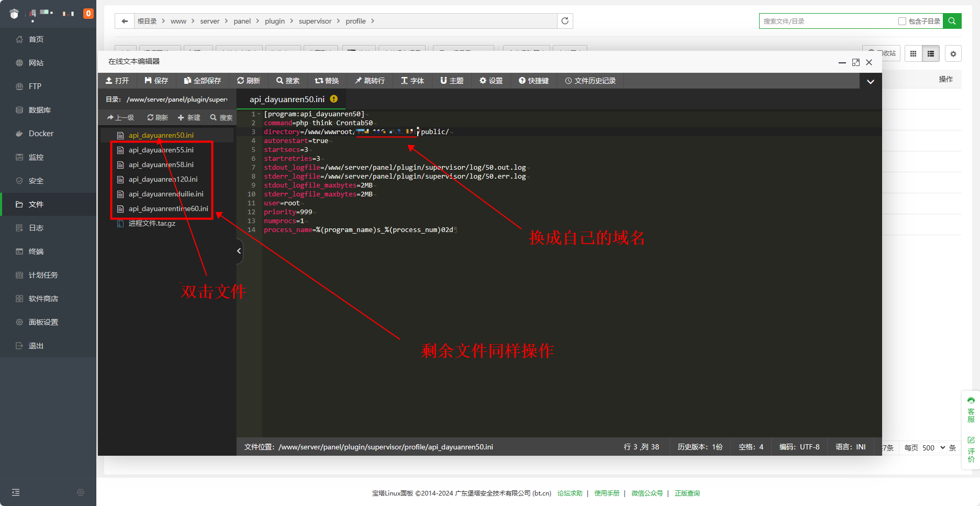Open the editor Theme option
The height and width of the screenshot is (506, 980).
tap(452, 81)
